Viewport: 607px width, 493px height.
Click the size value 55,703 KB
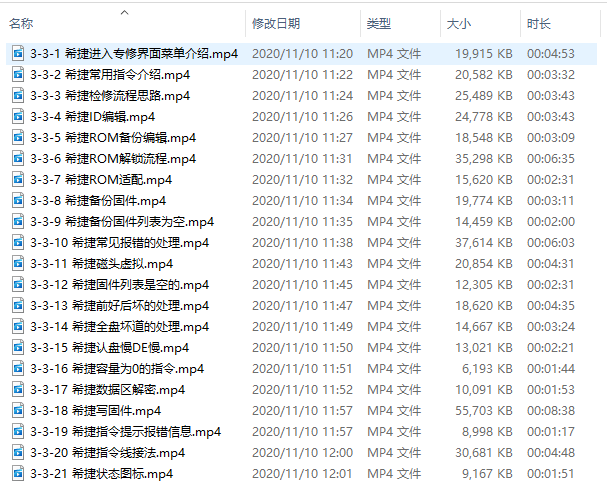pos(484,411)
